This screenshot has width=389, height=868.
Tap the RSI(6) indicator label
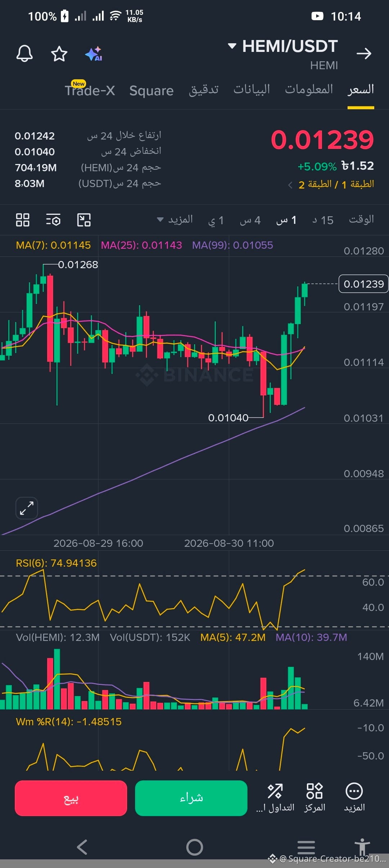(56, 563)
